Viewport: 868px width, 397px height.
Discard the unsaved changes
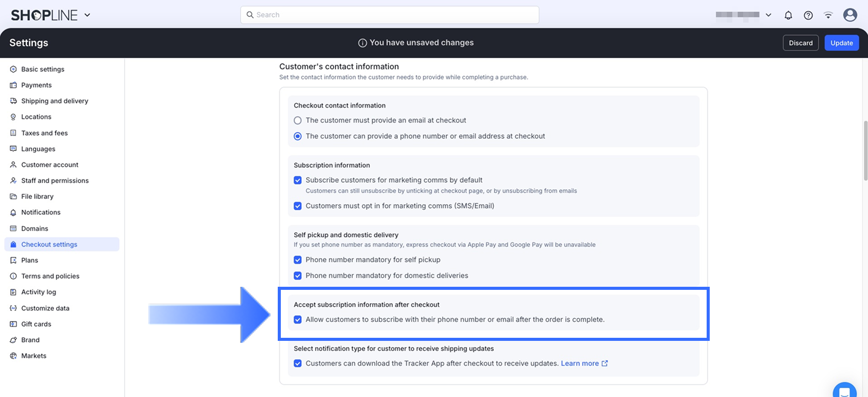(x=801, y=43)
